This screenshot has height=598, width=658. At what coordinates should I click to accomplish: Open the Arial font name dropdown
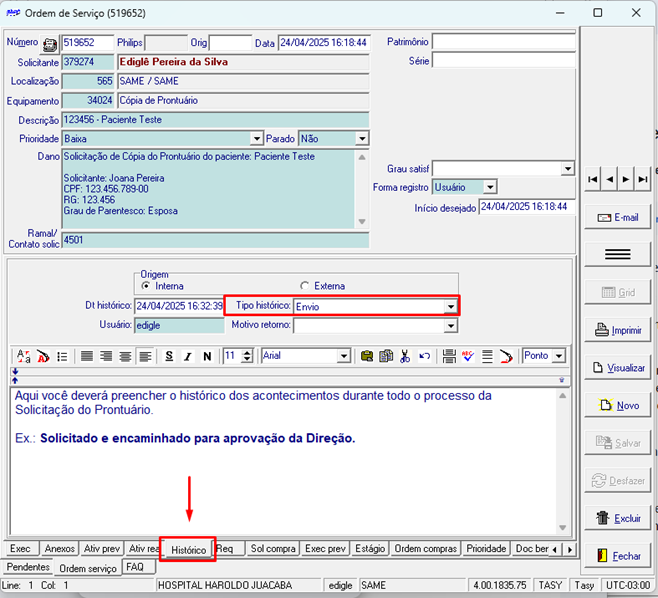344,356
